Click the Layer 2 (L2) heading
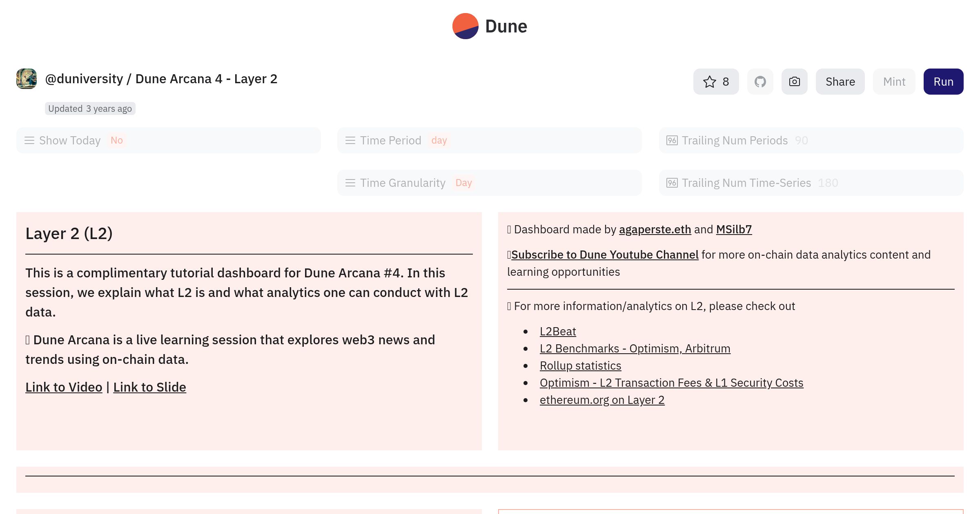Image resolution: width=980 pixels, height=514 pixels. point(69,234)
